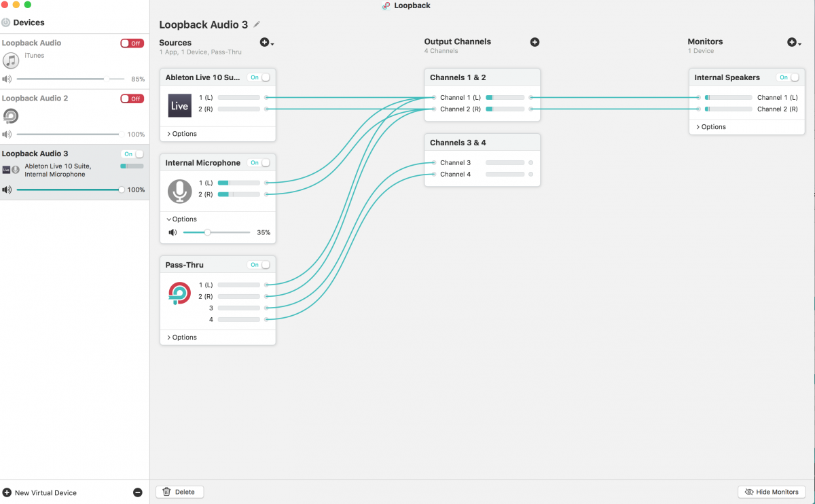Click the Channels 3 & 4 block header

[x=482, y=143]
